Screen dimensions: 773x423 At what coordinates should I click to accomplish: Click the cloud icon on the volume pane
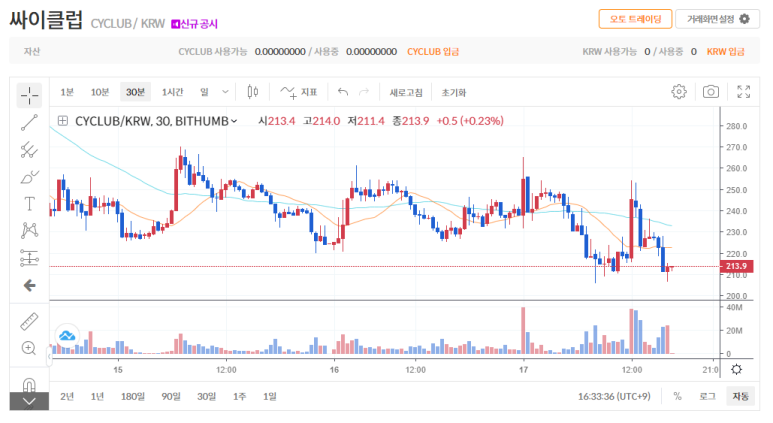(67, 336)
